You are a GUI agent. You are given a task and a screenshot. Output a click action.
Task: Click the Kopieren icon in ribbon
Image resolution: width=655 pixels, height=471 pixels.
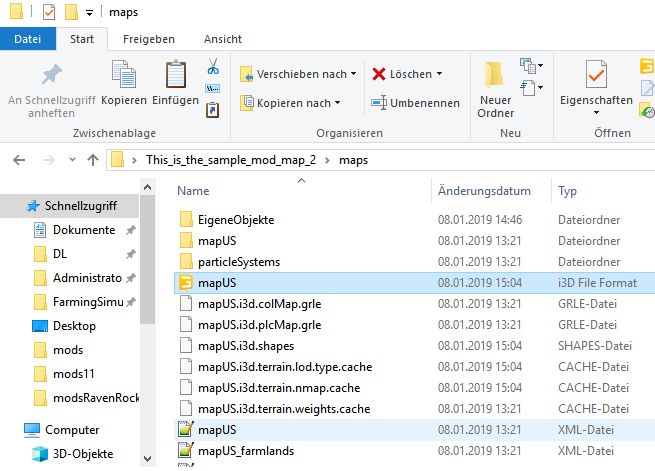124,74
